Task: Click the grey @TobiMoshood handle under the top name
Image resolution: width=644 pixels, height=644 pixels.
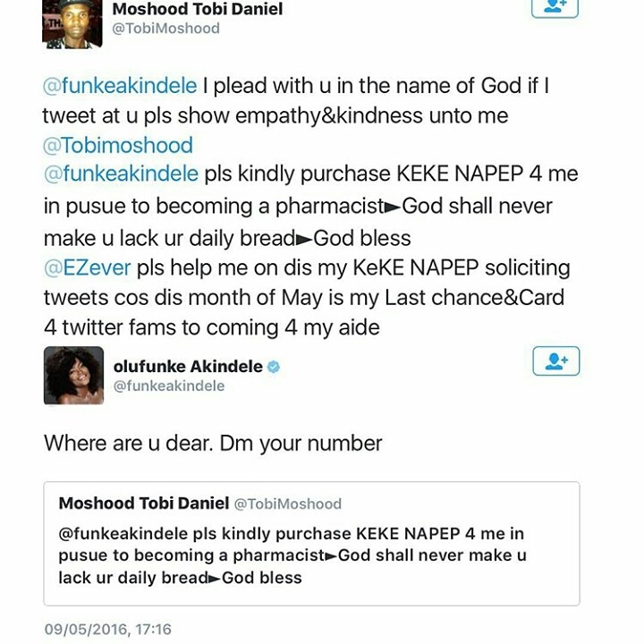Action: 165,29
